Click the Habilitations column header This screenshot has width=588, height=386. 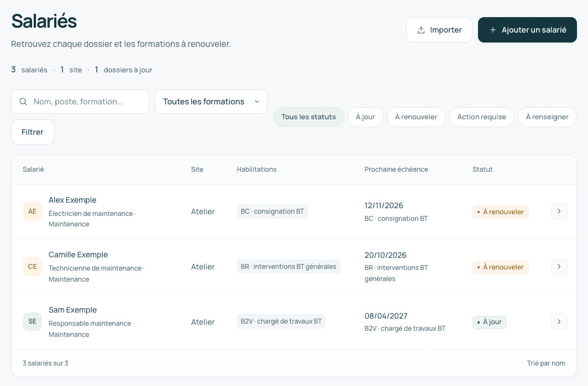(x=257, y=170)
